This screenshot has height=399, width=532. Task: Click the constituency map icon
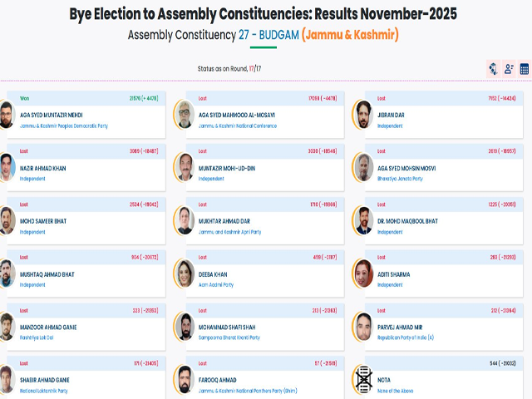click(493, 69)
